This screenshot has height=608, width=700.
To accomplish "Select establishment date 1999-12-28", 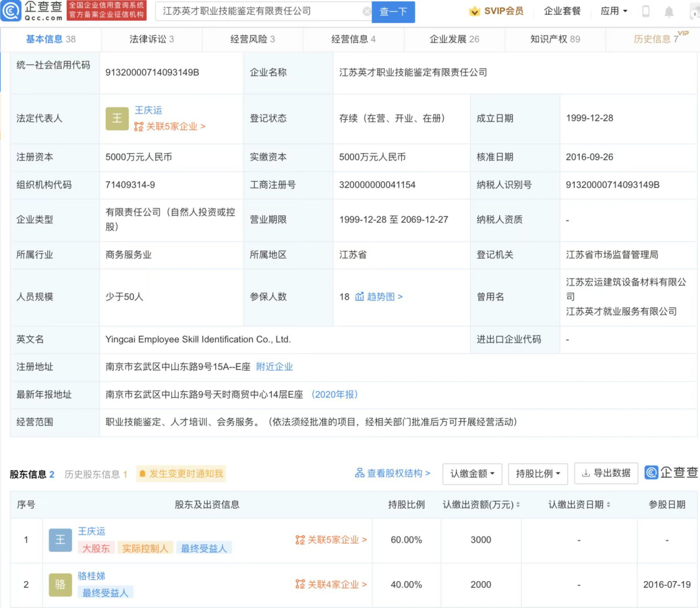I will pos(589,118).
